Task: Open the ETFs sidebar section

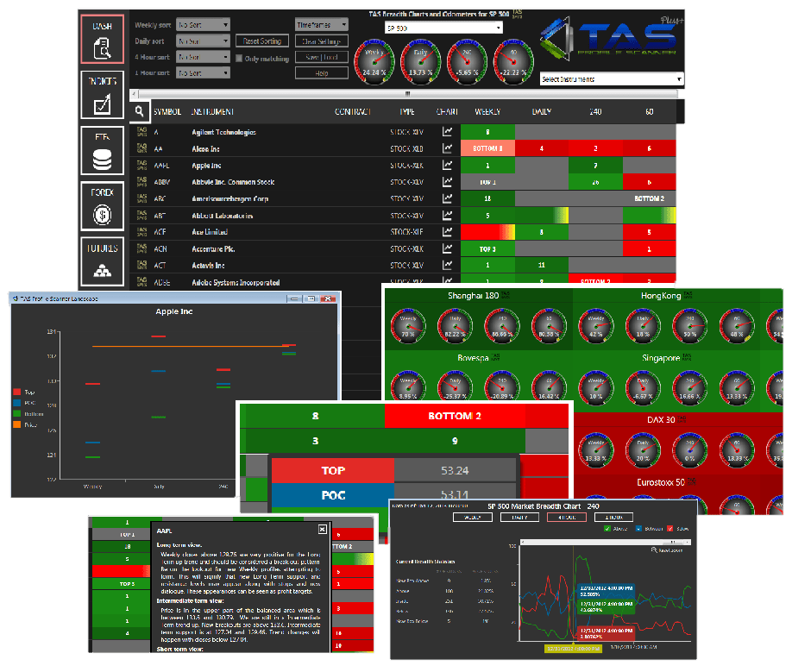Action: [102, 150]
